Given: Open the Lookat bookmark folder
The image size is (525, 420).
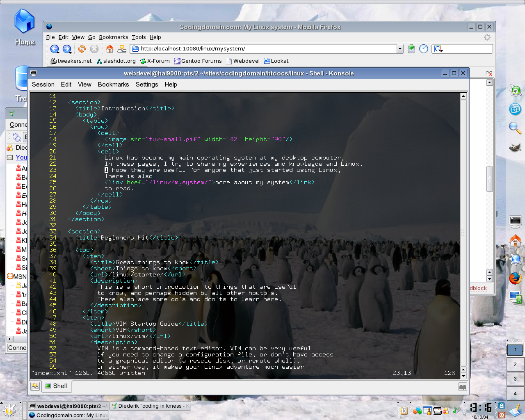Looking at the screenshot, I should click(x=276, y=61).
